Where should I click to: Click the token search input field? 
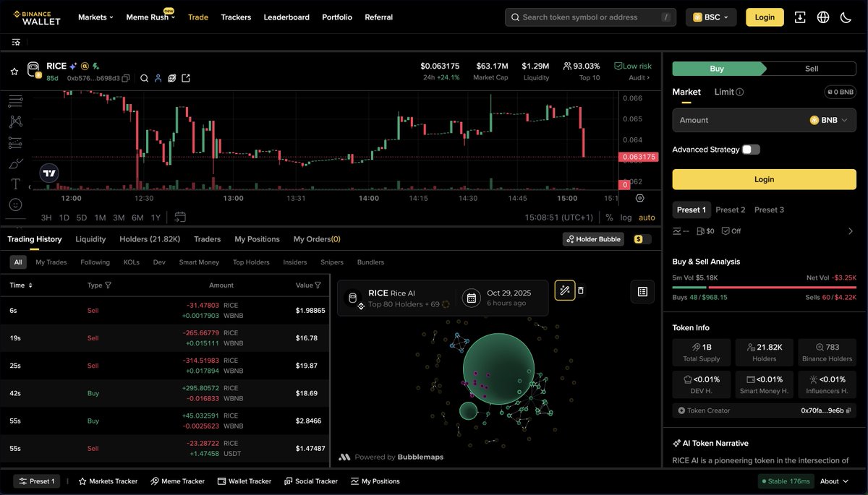590,17
